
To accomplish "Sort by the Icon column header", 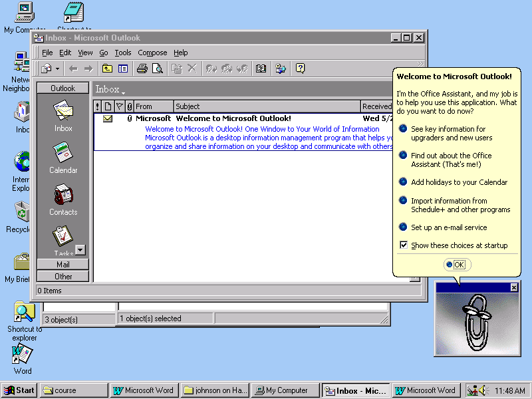I will tap(108, 106).
